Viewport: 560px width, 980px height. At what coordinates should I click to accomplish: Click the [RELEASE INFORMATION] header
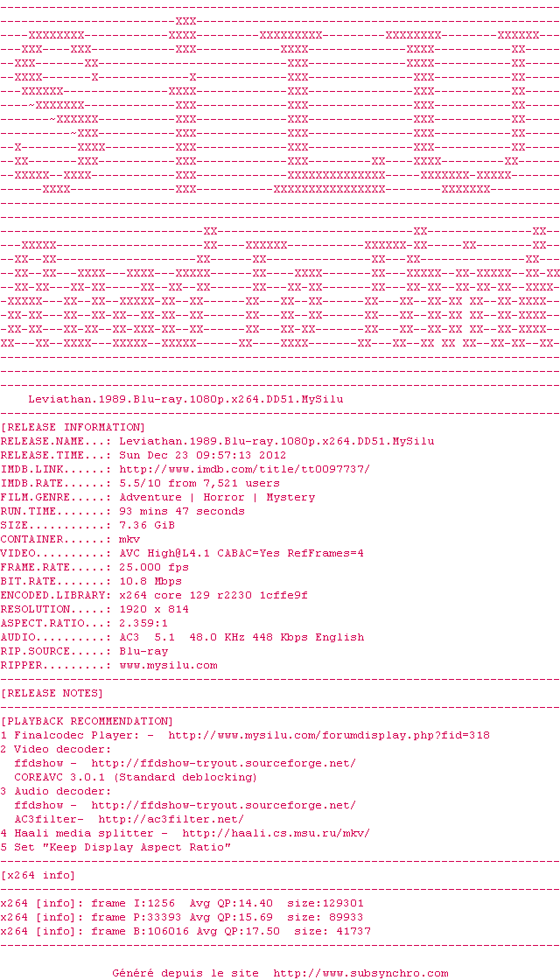73,428
